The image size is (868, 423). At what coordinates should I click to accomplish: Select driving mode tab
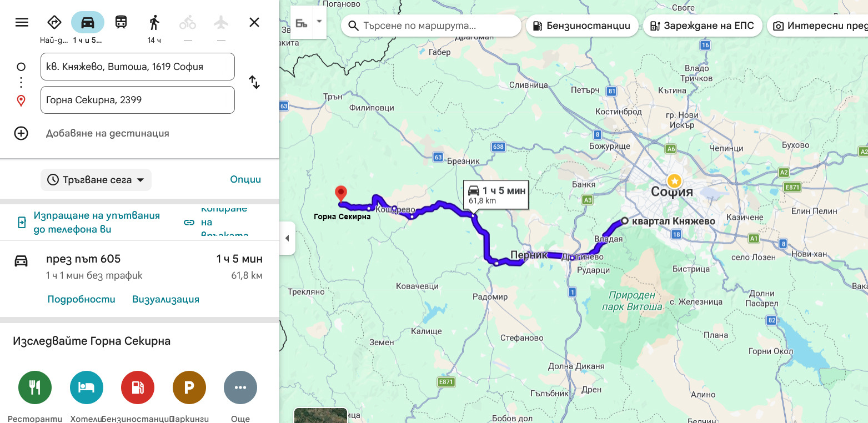click(x=88, y=22)
